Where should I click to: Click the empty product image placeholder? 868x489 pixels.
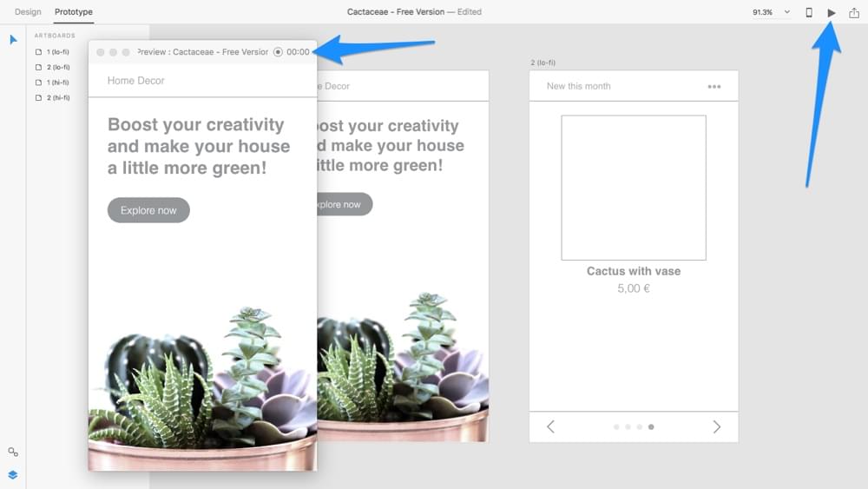634,188
